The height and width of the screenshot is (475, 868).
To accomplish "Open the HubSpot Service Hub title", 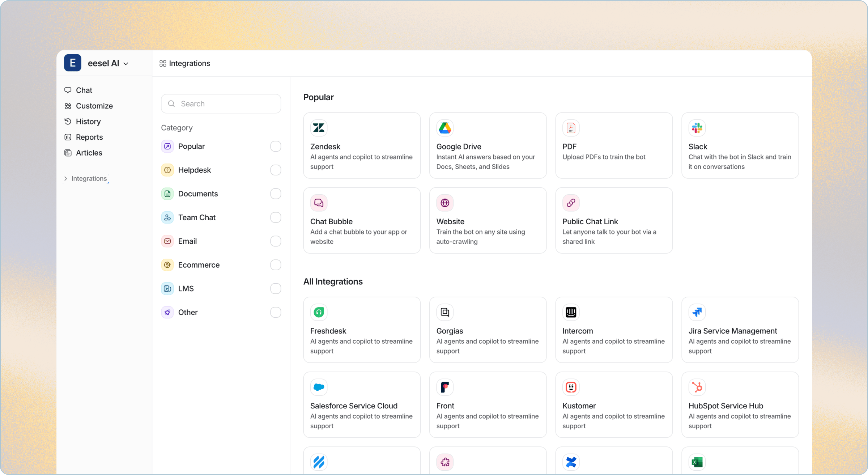I will [726, 406].
